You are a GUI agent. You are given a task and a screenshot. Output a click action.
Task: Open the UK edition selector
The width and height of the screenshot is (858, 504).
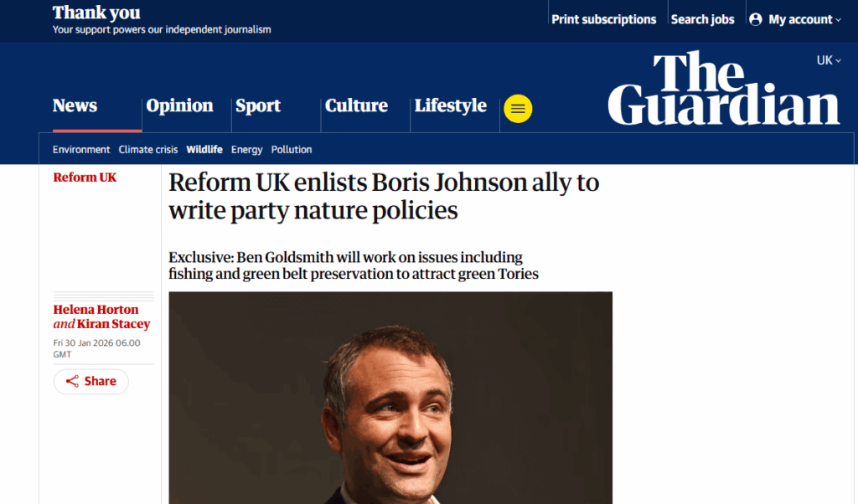coord(829,60)
